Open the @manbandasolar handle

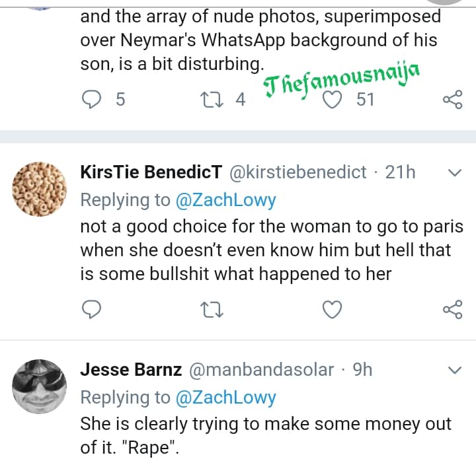(x=261, y=369)
